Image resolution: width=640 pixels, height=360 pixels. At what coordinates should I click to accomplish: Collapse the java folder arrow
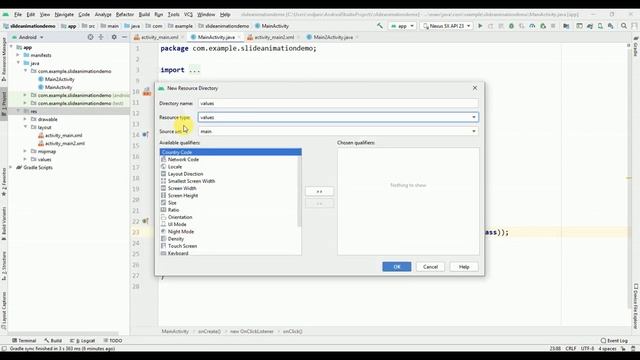18,63
